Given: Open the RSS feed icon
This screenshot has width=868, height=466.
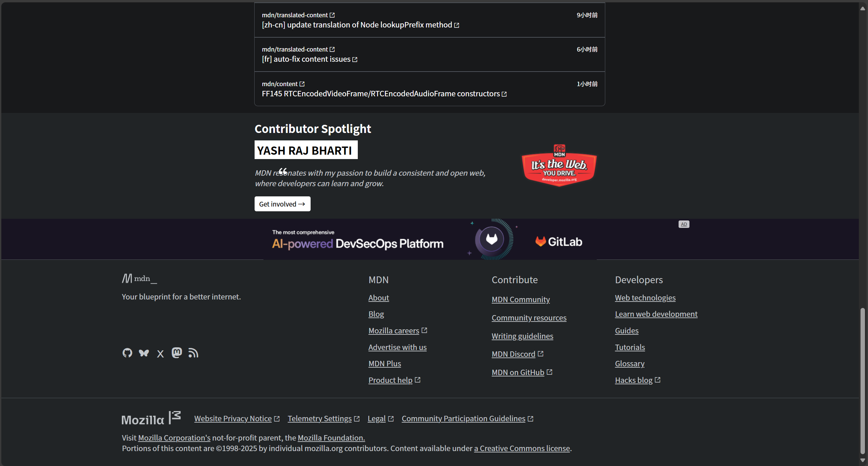Looking at the screenshot, I should click(x=193, y=353).
